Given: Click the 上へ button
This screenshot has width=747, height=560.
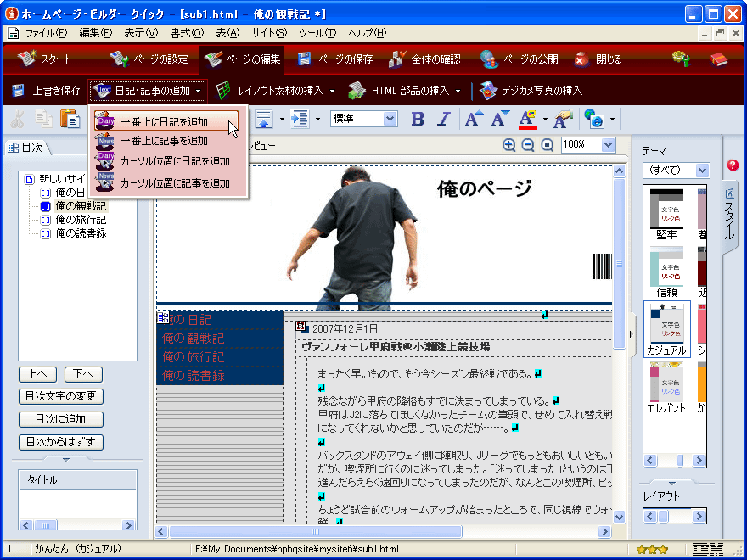Looking at the screenshot, I should [37, 374].
